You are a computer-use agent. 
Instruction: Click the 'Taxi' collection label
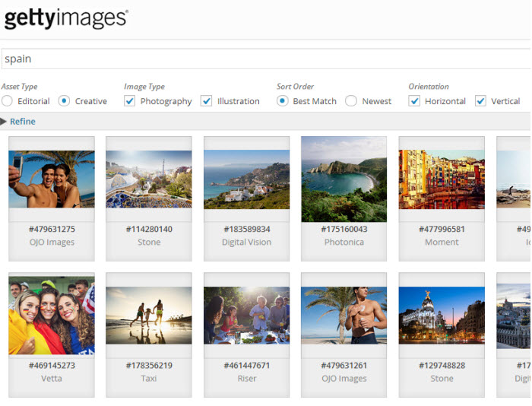[149, 379]
